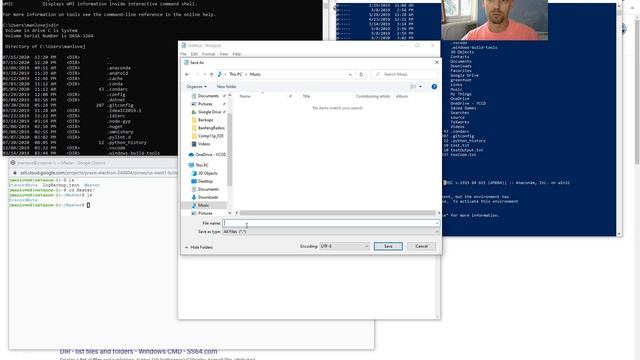Sort by Contributing artists column header
Viewport: 640px width, 360px height.
click(x=373, y=96)
